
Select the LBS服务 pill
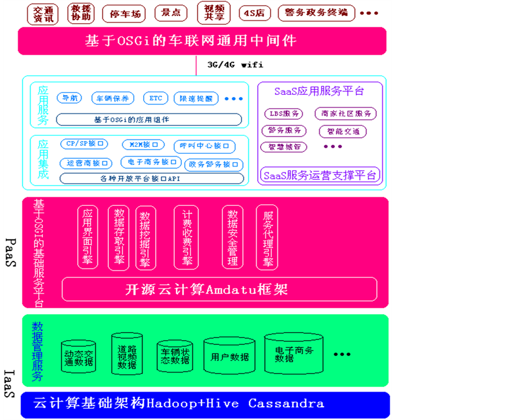click(283, 114)
